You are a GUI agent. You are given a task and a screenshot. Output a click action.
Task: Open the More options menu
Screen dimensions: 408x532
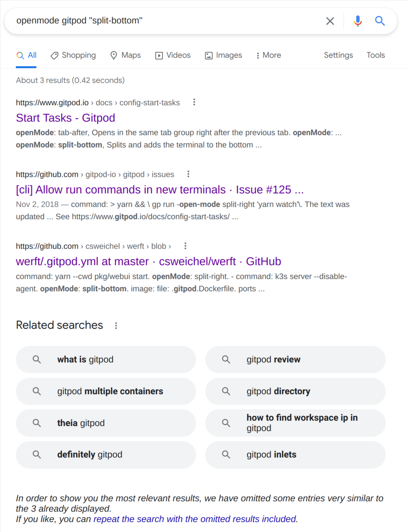coord(268,55)
